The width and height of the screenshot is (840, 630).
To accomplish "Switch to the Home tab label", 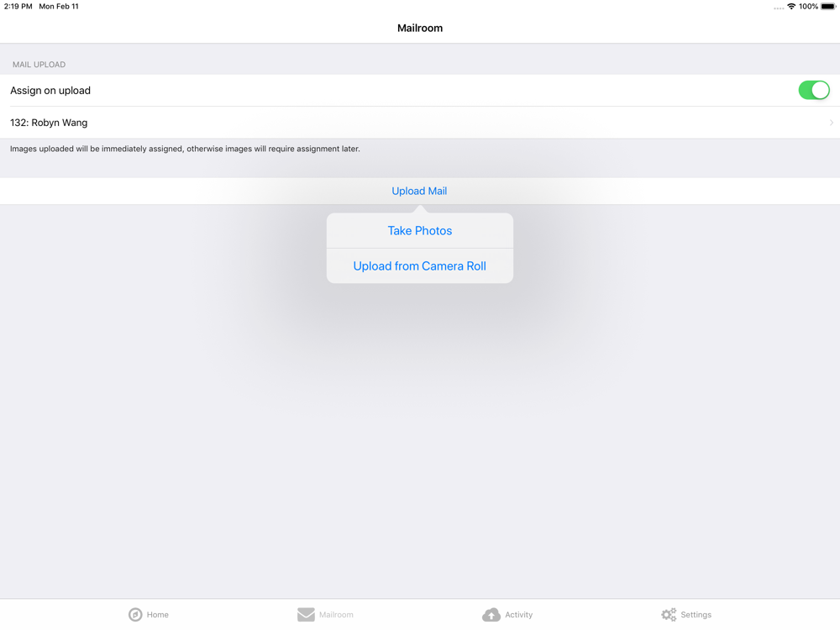I will click(x=158, y=615).
